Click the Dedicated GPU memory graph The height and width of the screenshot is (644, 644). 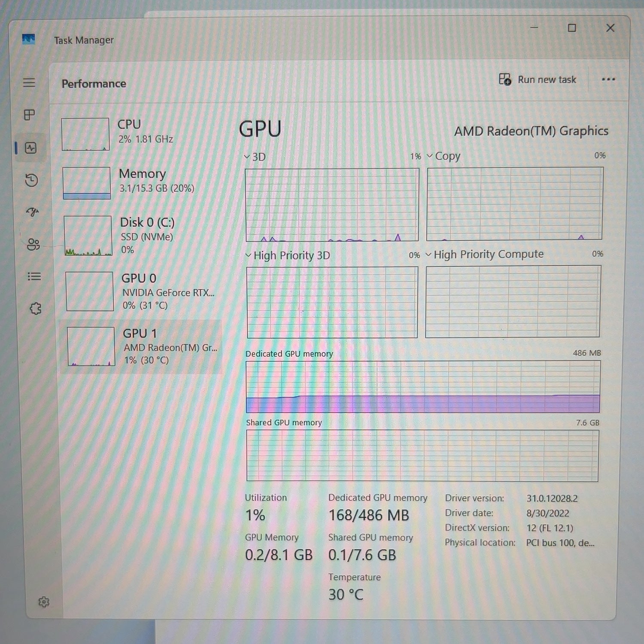[423, 387]
